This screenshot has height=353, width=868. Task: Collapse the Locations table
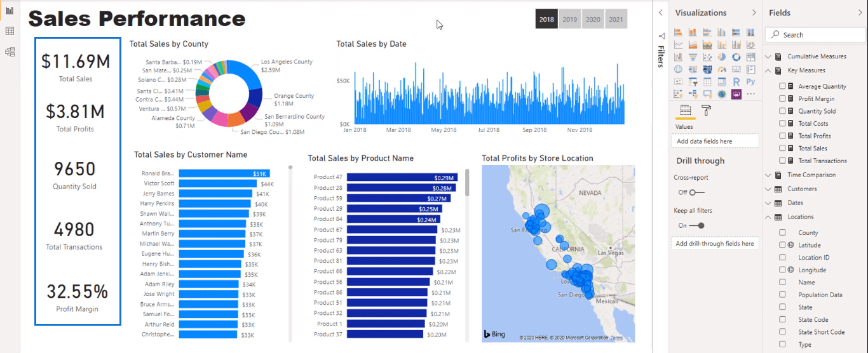tap(768, 216)
